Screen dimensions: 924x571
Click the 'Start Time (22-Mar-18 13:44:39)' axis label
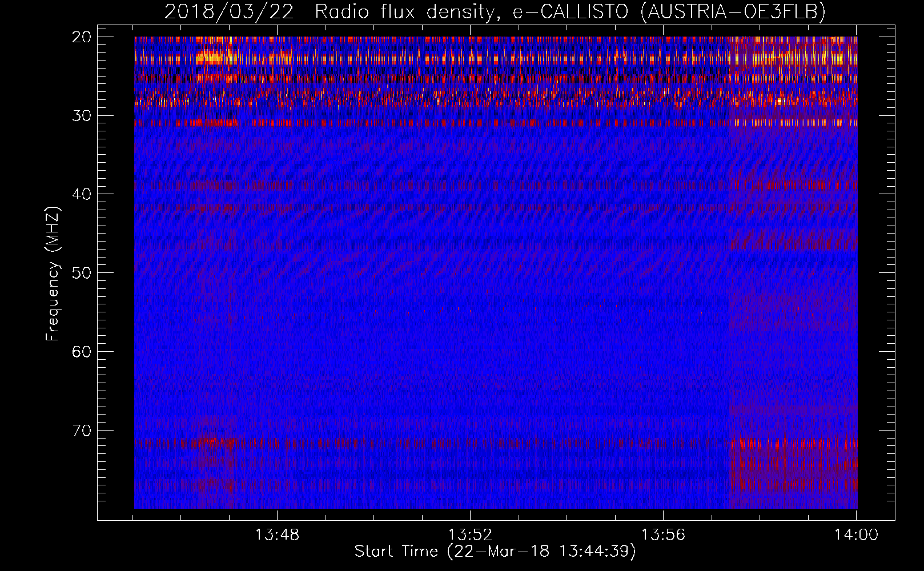(x=495, y=552)
